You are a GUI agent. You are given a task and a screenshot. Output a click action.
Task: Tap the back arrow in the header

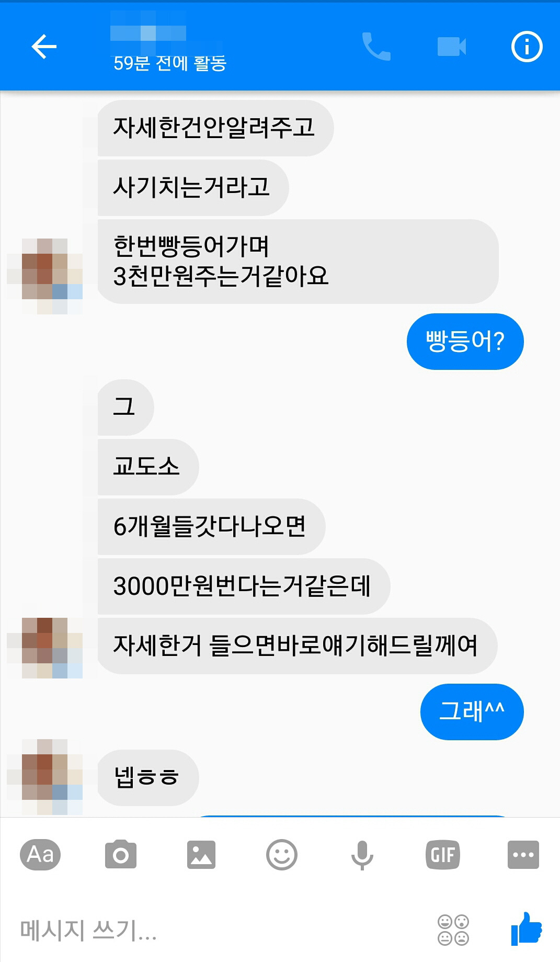click(44, 47)
